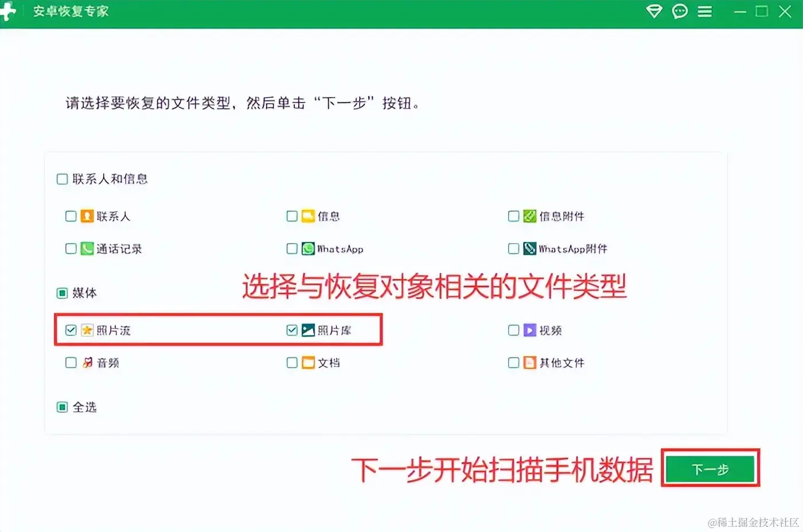This screenshot has width=803, height=532.
Task: Enable the 信息附件 checkbox
Action: [513, 216]
